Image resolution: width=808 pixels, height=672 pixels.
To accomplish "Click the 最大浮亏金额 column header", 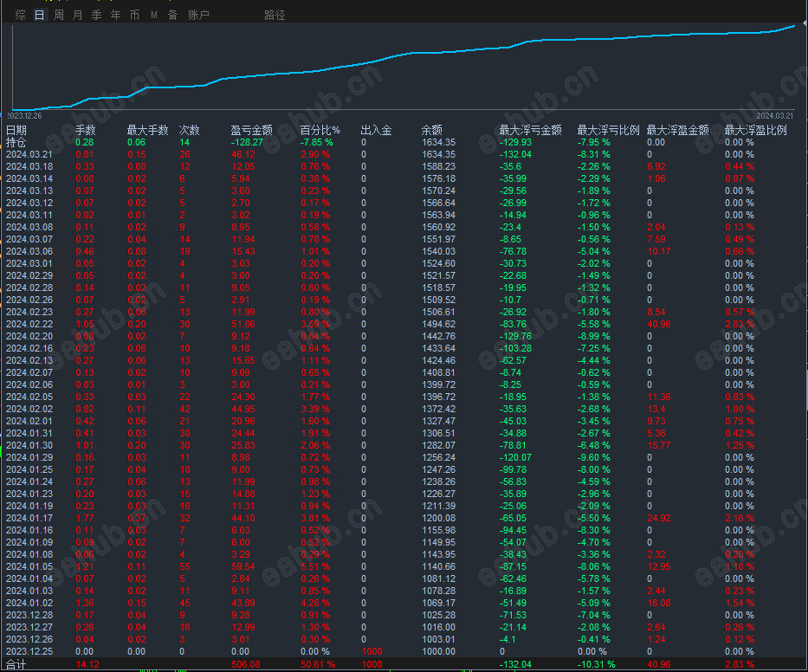I will point(530,130).
